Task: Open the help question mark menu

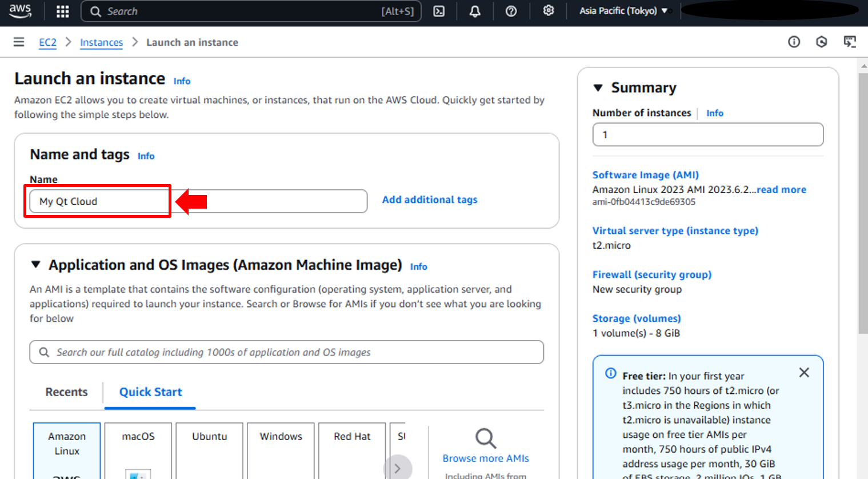Action: click(x=511, y=11)
